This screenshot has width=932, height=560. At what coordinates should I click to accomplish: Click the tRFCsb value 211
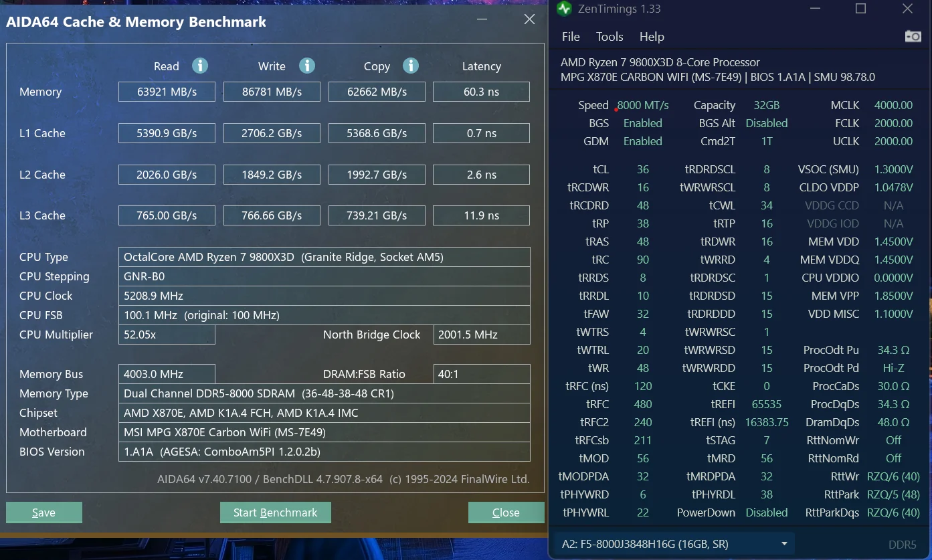point(643,440)
